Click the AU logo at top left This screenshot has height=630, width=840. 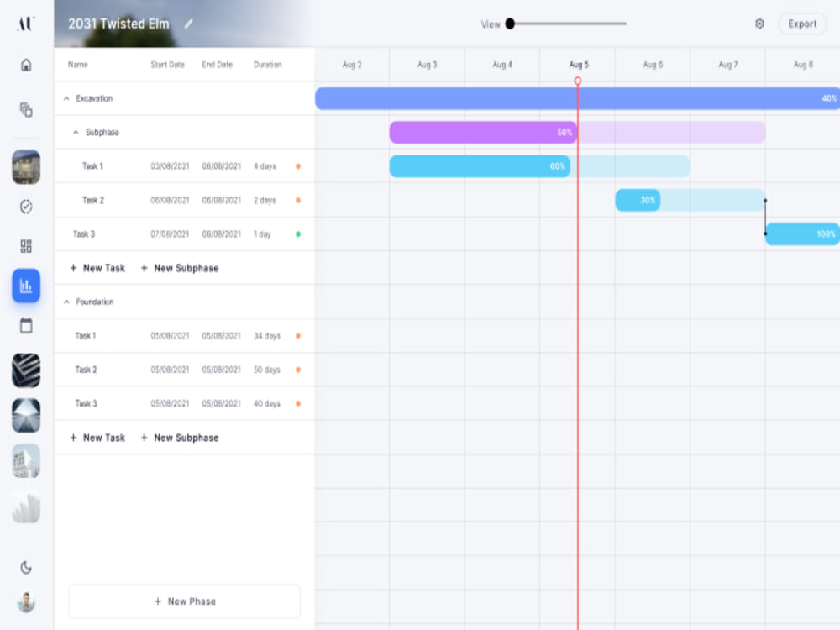(x=26, y=24)
